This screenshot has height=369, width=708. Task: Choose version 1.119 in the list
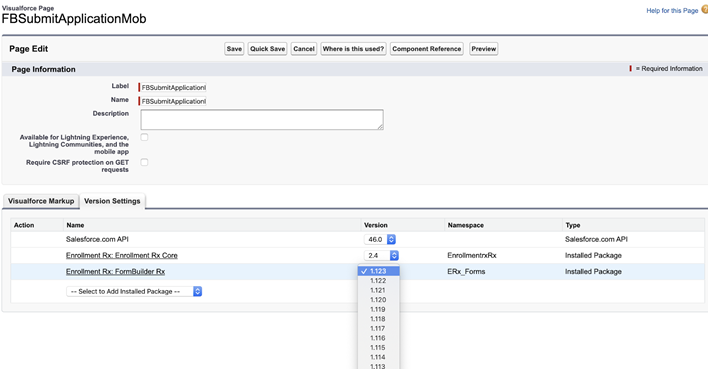point(378,309)
